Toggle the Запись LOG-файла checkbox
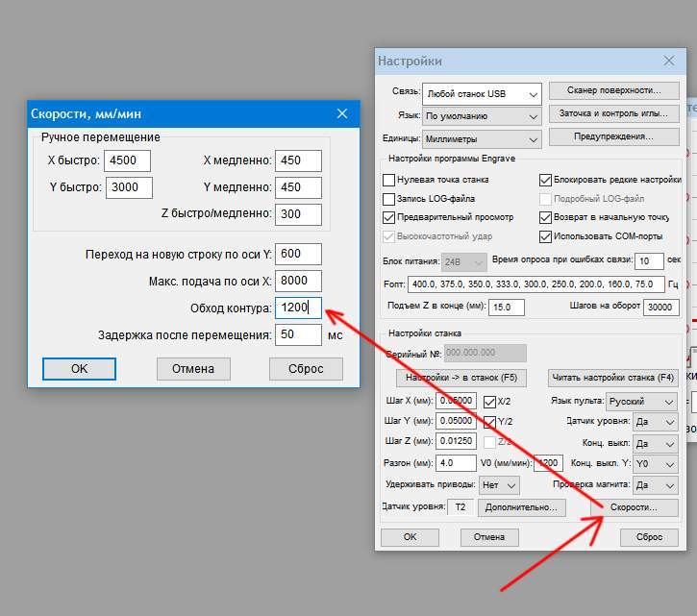 [x=389, y=199]
